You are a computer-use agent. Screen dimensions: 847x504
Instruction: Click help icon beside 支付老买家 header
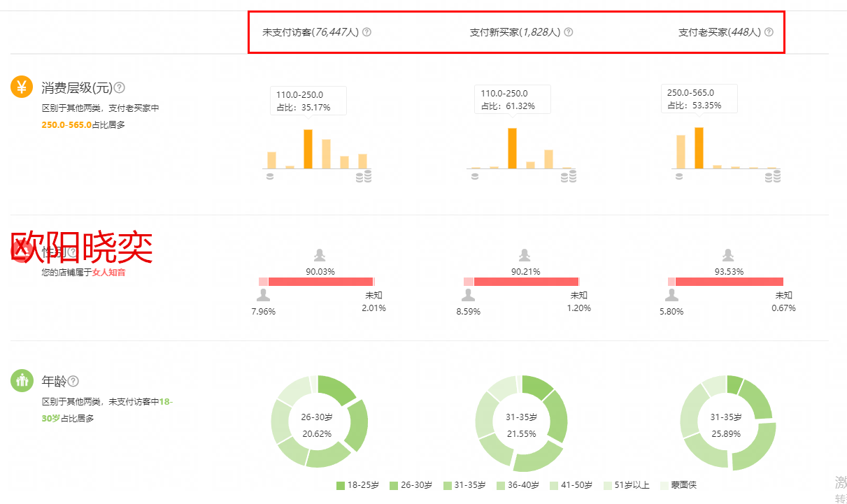[x=769, y=32]
